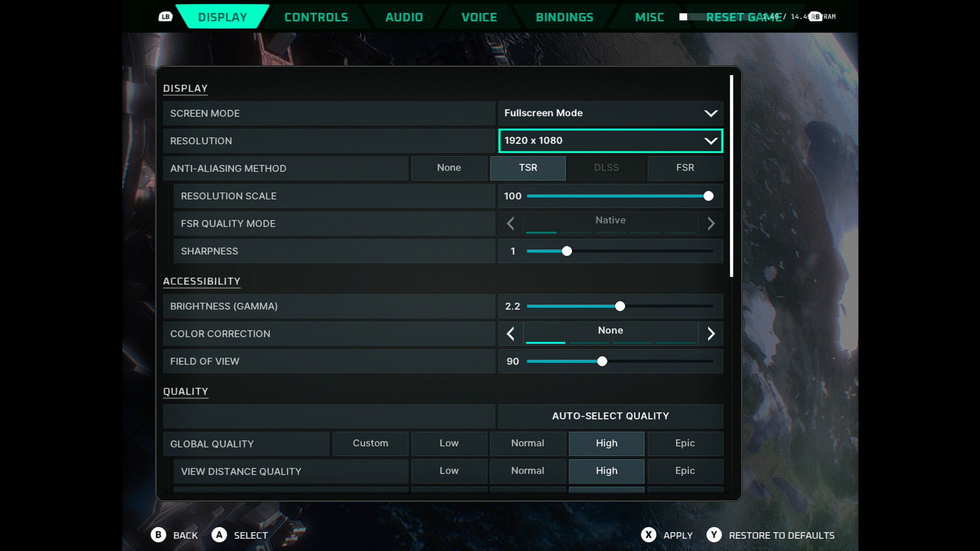Screen dimensions: 980x551
Task: Select Epic for Global Quality
Action: [x=685, y=443]
